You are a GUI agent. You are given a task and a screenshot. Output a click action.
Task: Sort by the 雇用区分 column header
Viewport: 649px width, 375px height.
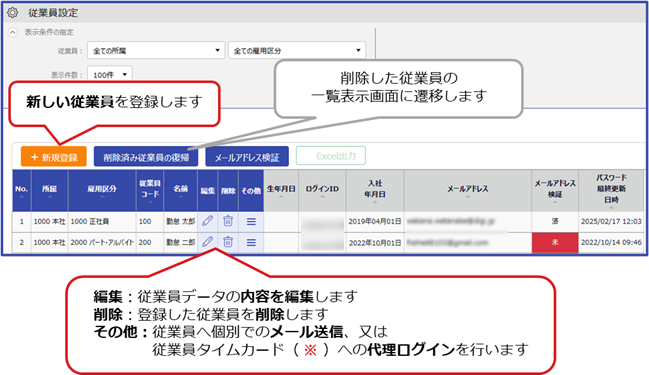[x=102, y=190]
